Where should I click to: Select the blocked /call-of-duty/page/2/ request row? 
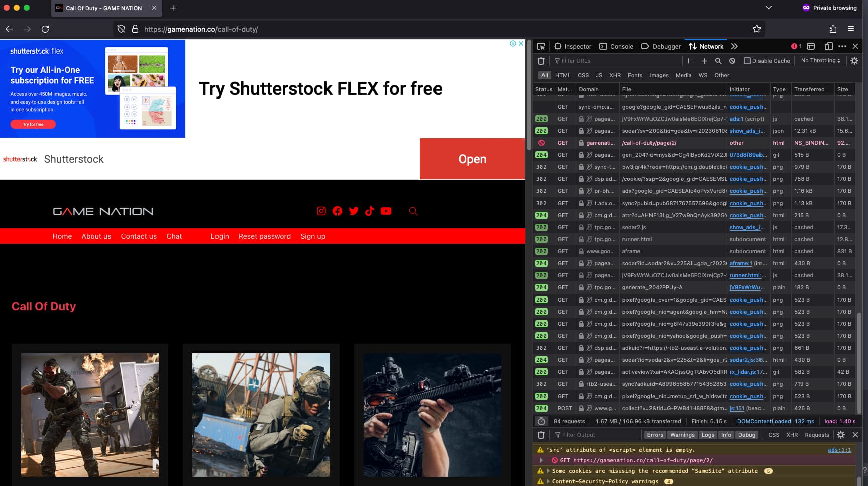coord(694,143)
